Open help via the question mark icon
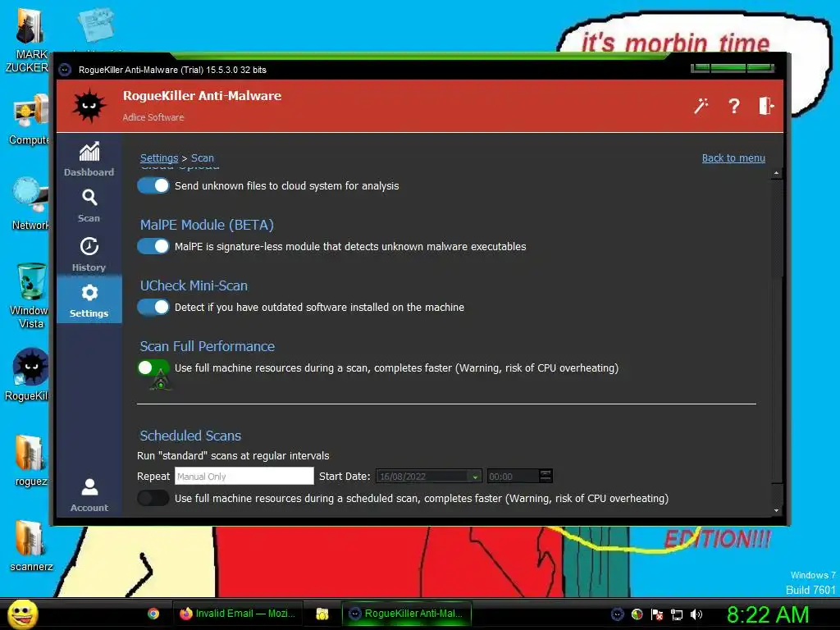The height and width of the screenshot is (630, 840). [734, 106]
